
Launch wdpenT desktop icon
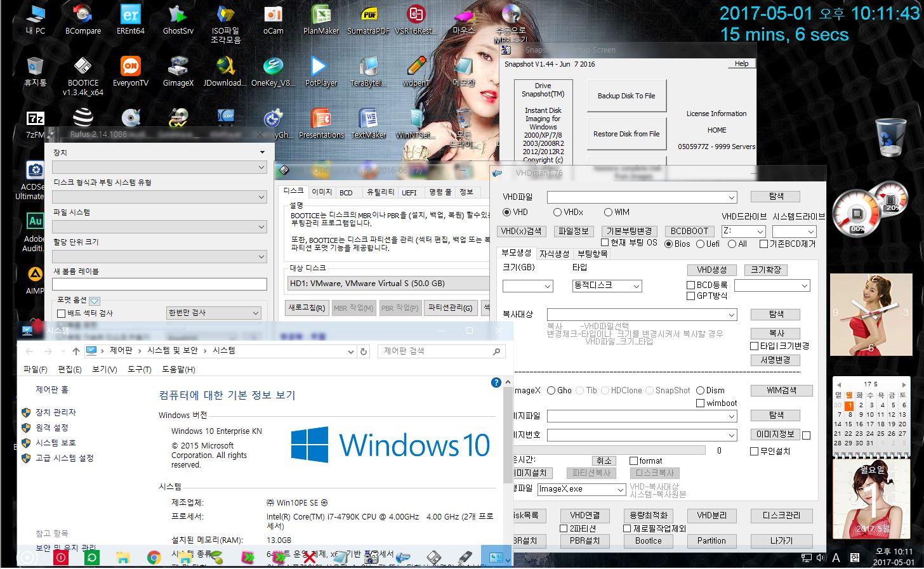point(416,71)
